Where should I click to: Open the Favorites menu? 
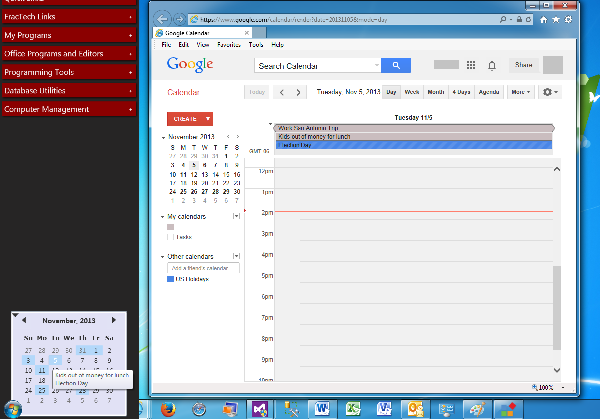coord(229,45)
